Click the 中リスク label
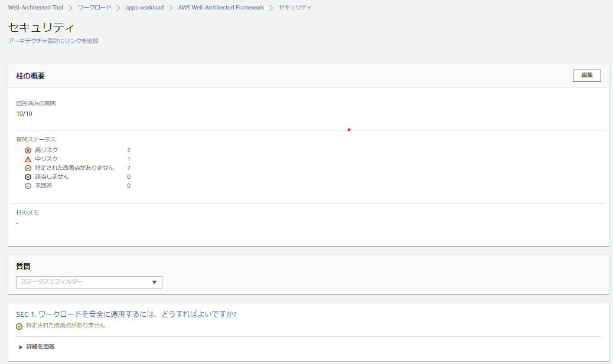 point(46,159)
